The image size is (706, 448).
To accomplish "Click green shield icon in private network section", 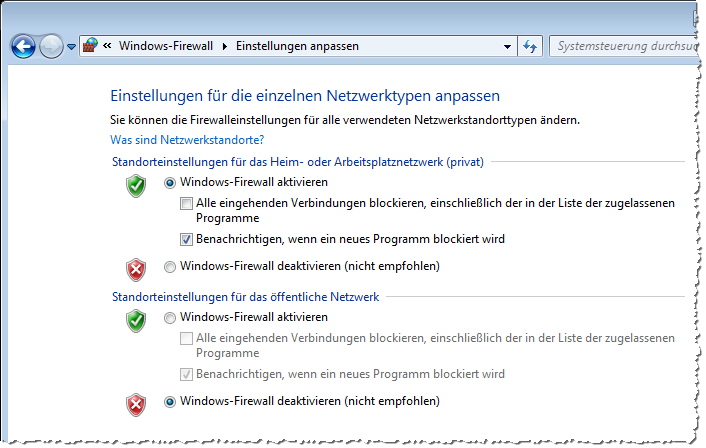I will tap(136, 186).
